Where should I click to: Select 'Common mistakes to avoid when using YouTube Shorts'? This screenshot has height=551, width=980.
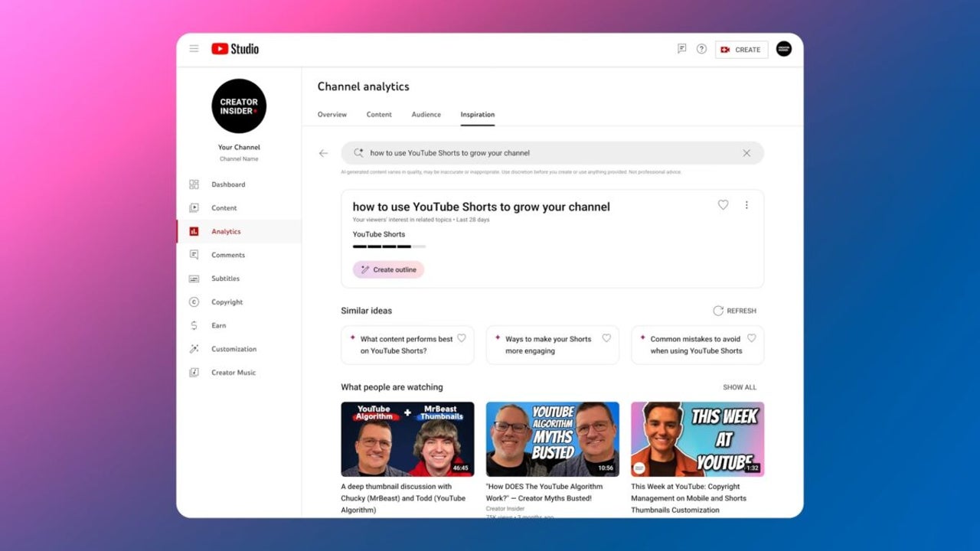point(697,345)
